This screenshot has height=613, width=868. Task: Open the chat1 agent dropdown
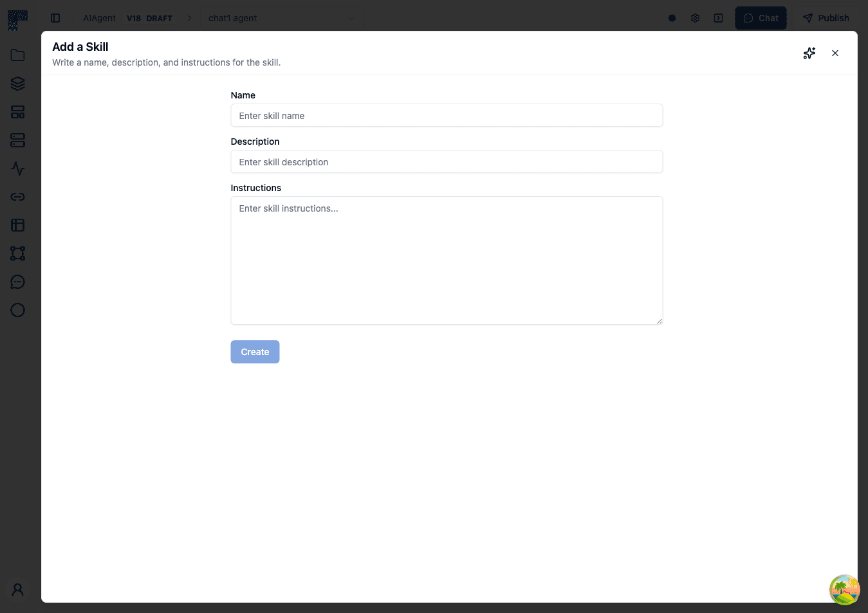point(282,18)
